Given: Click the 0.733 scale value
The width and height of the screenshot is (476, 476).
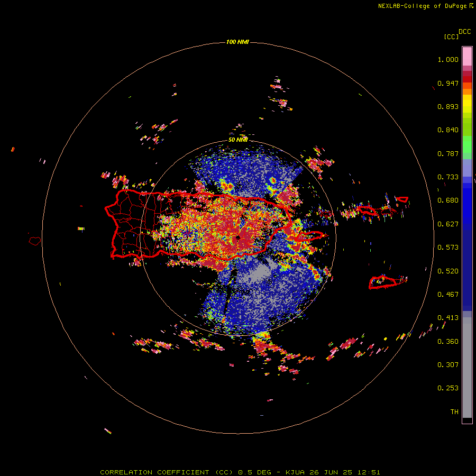Looking at the screenshot, I should [x=448, y=177].
